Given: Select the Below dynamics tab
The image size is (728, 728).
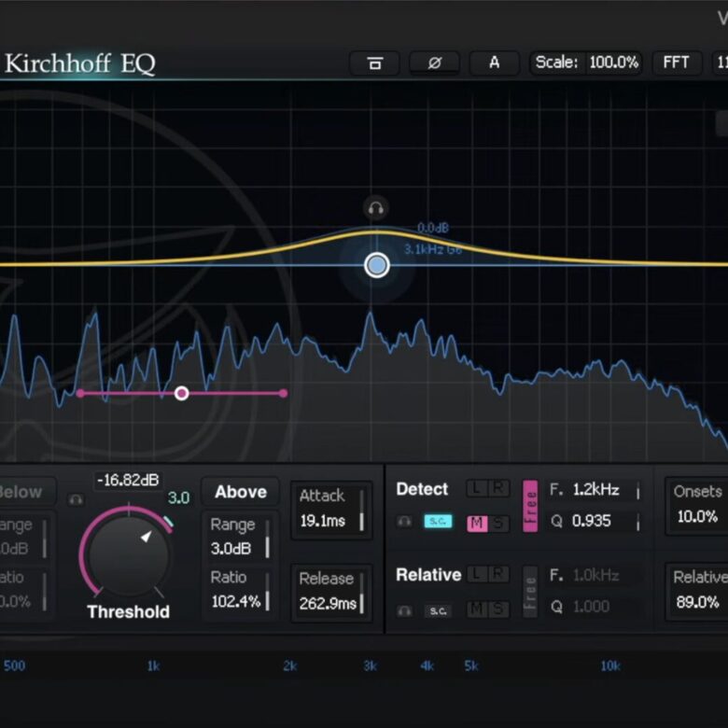Looking at the screenshot, I should pyautogui.click(x=23, y=492).
